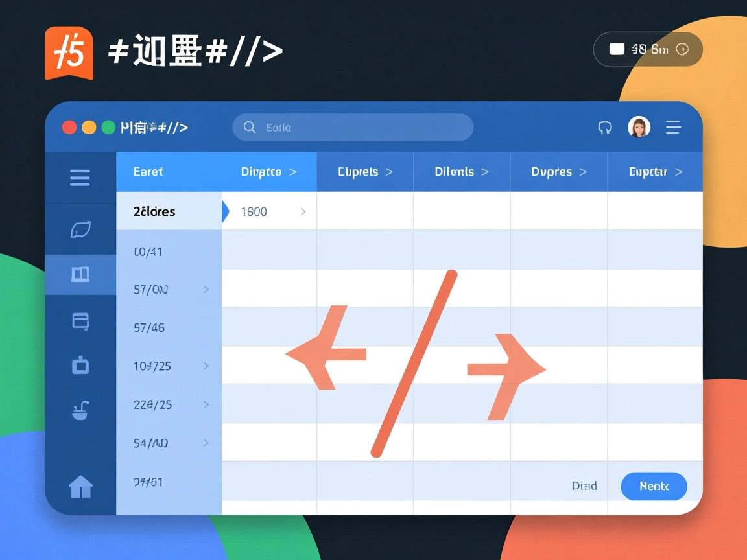747x560 pixels.
Task: Select the leaf tool in the sidebar
Action: point(80,229)
